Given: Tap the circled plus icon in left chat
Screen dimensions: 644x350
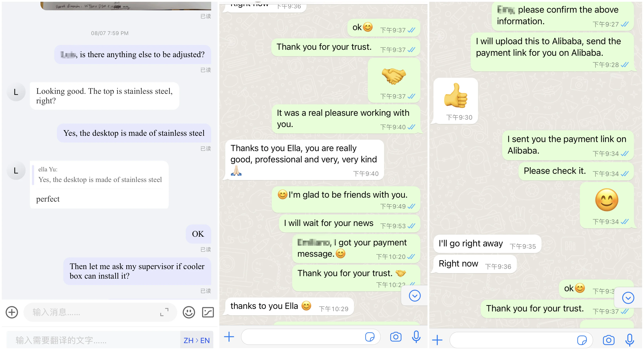Looking at the screenshot, I should [x=12, y=312].
